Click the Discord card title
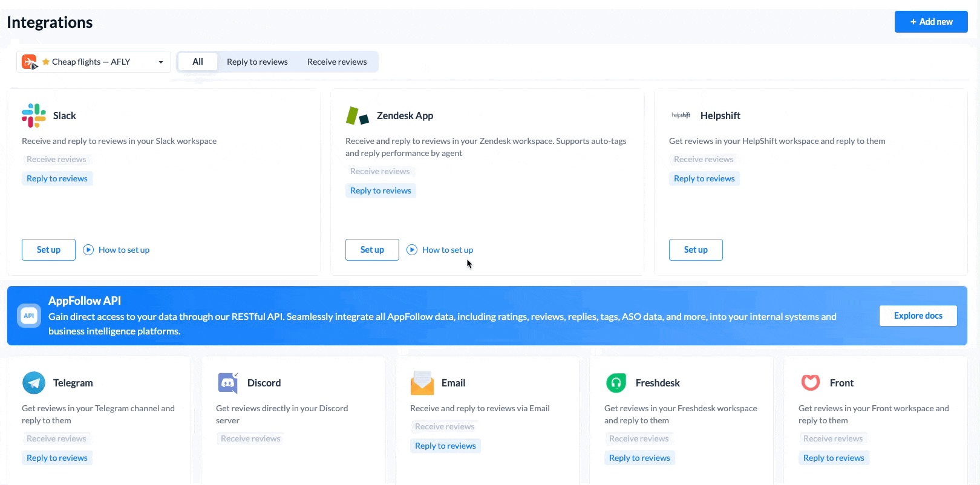 click(x=264, y=383)
